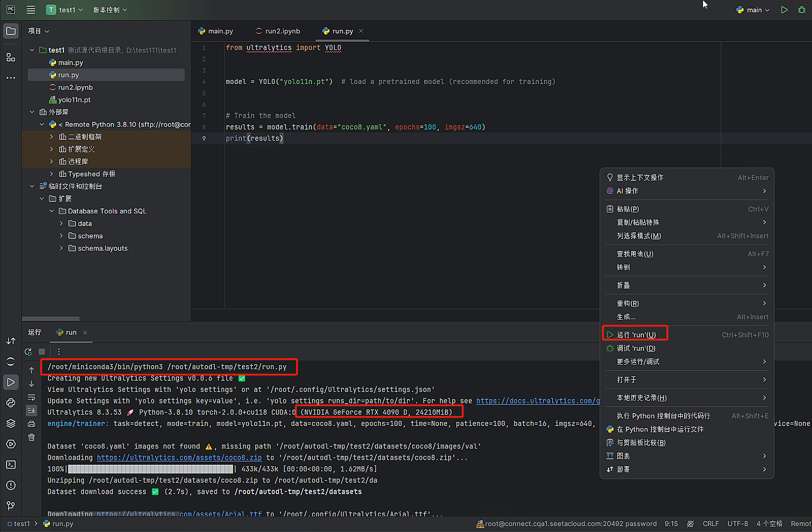Open the Services tool window
This screenshot has height=532, width=812.
tap(11, 444)
